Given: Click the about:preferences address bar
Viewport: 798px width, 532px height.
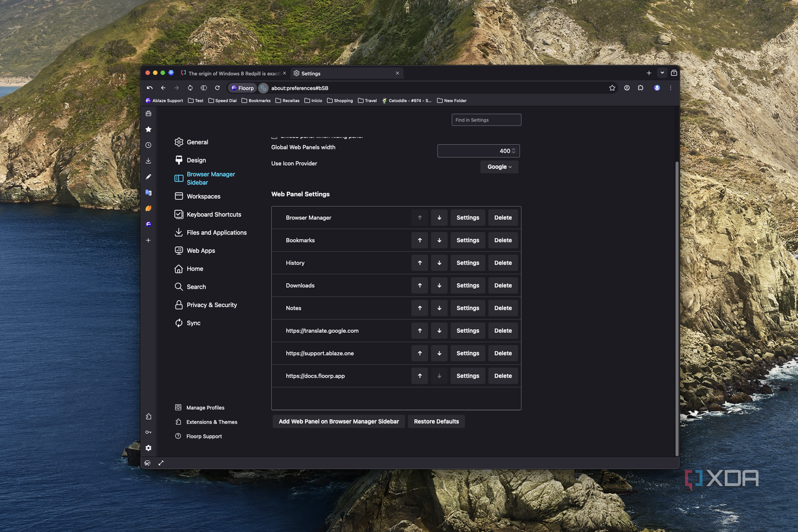Looking at the screenshot, I should coord(435,88).
